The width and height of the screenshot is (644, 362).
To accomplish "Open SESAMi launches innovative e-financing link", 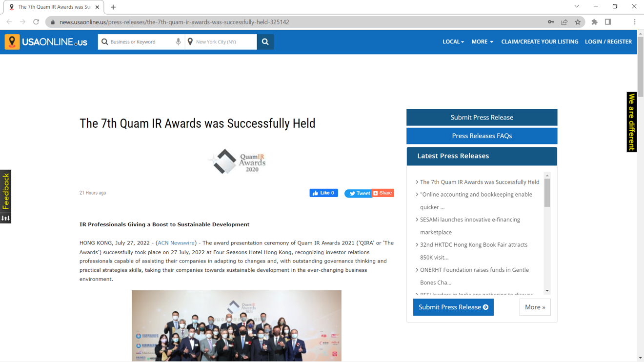I will coord(470,226).
